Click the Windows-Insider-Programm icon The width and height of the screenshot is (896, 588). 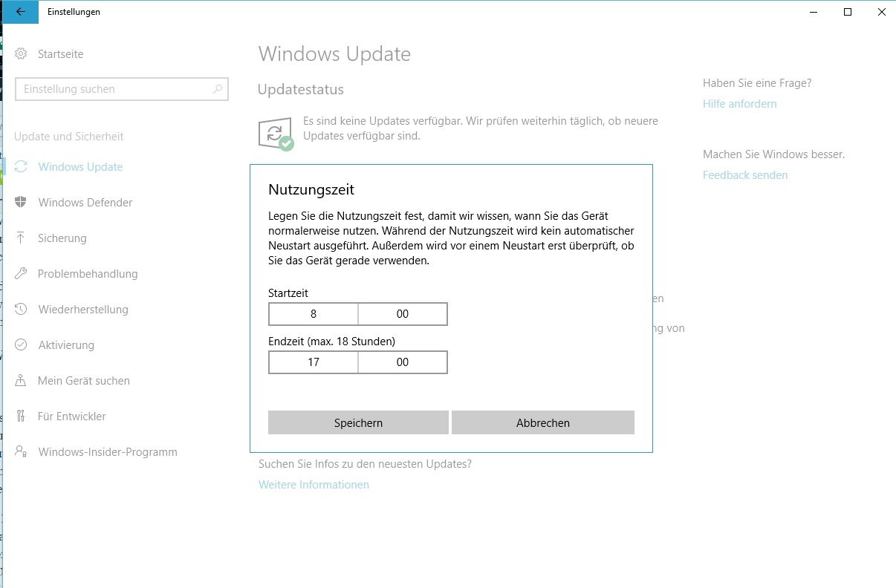pyautogui.click(x=21, y=452)
